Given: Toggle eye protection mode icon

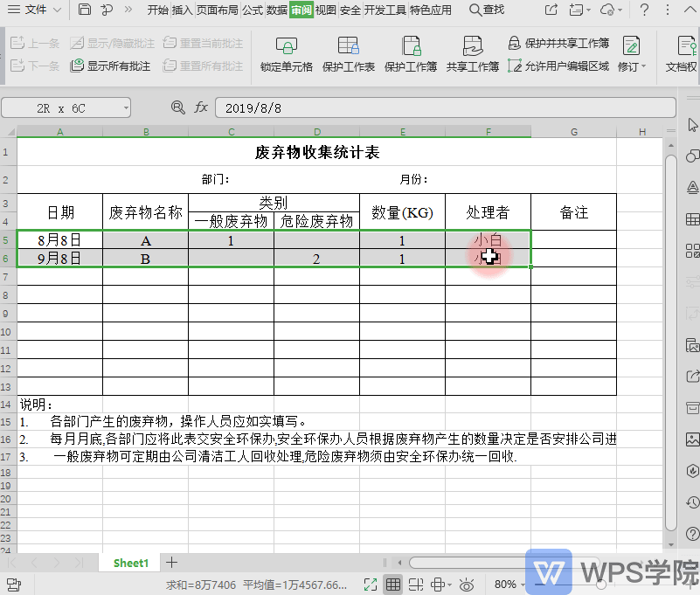Looking at the screenshot, I should coord(467,585).
